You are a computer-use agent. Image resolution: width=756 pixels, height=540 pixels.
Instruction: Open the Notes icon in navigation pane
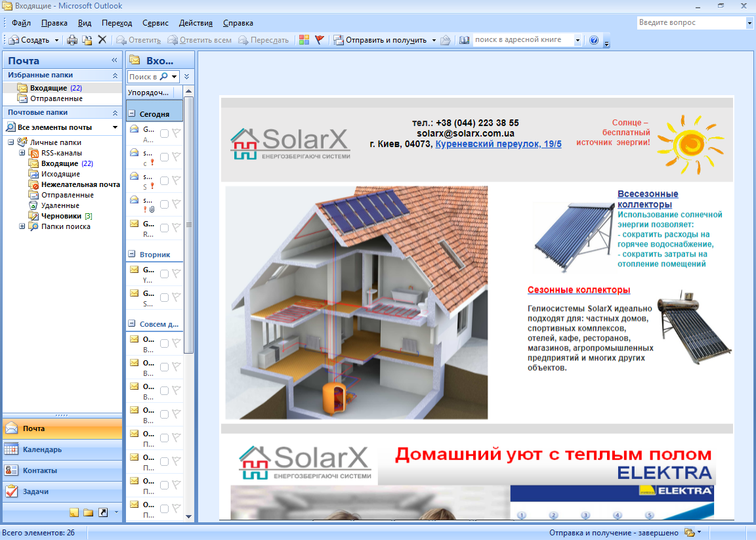(x=74, y=512)
